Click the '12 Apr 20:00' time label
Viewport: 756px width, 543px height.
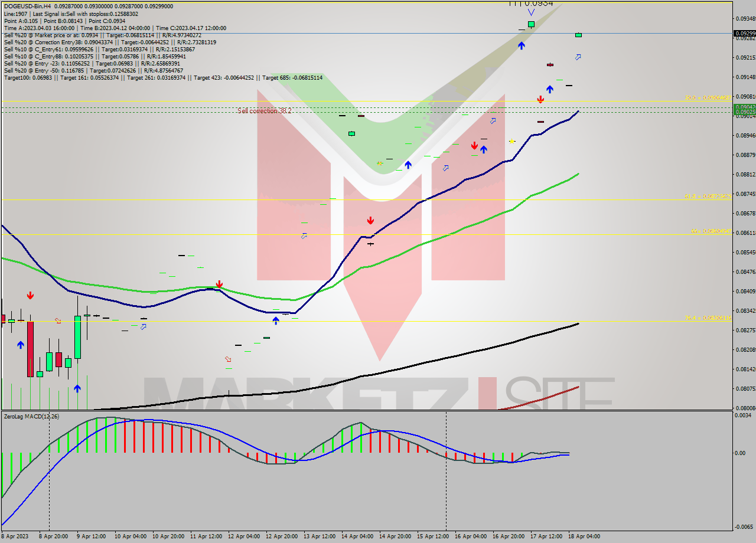[x=282, y=537]
